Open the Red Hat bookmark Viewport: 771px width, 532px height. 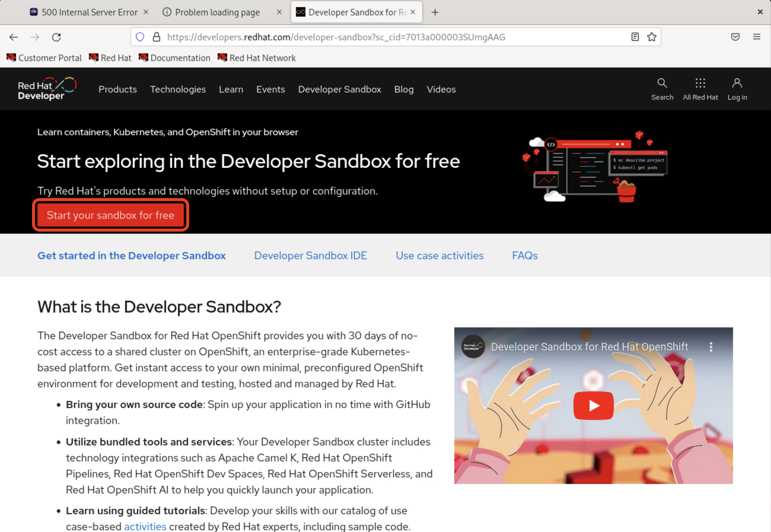[x=110, y=58]
